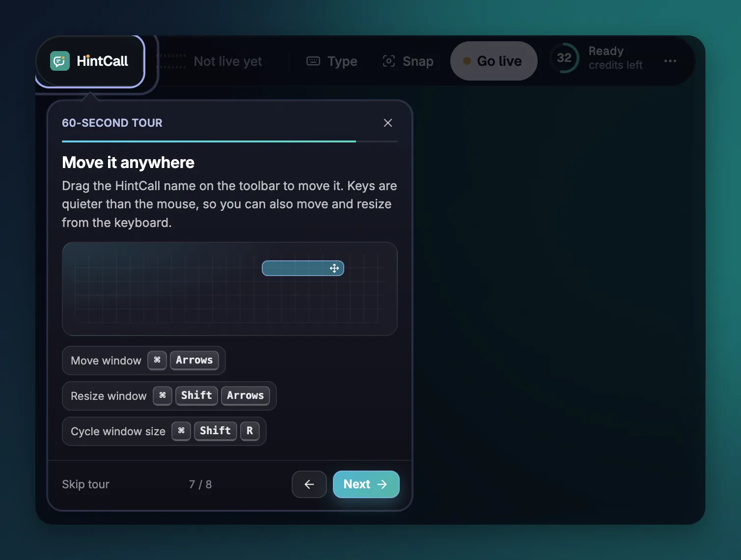Click the blue window rectangle in demo grid
Screen dimensions: 741x560
(x=303, y=268)
